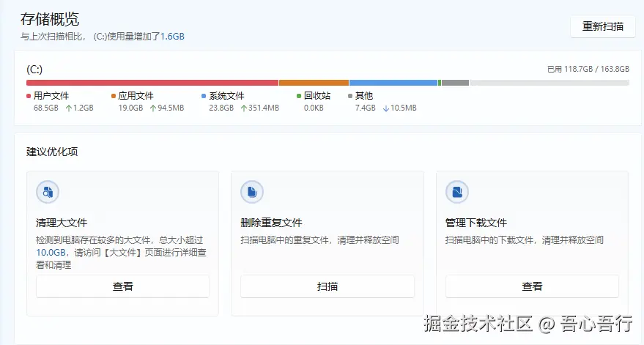This screenshot has width=644, height=345.
Task: Click the (C:) drive label
Action: (34, 69)
